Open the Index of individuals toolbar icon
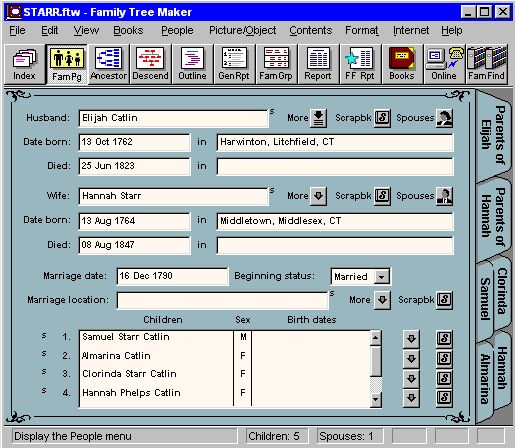The width and height of the screenshot is (515, 448). [24, 64]
